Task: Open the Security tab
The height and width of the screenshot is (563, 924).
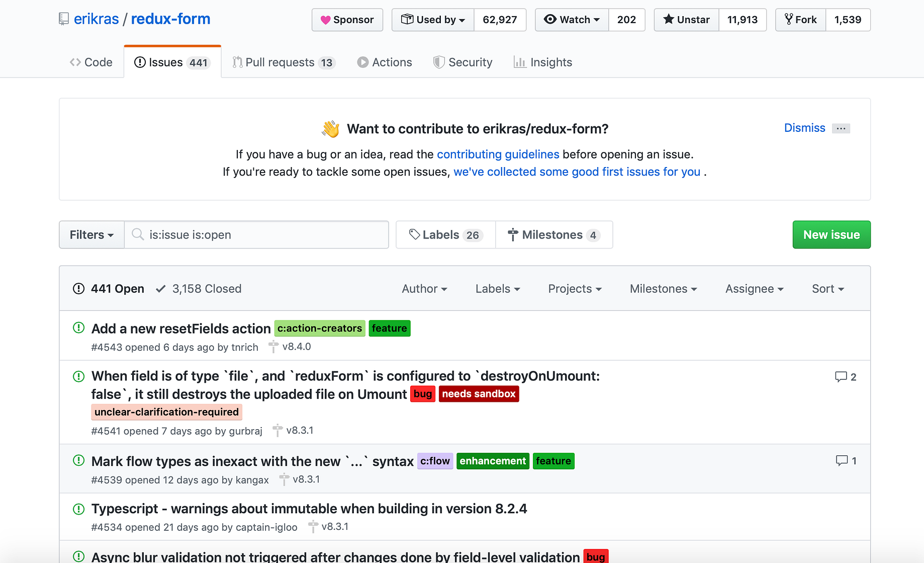Action: pyautogui.click(x=463, y=62)
